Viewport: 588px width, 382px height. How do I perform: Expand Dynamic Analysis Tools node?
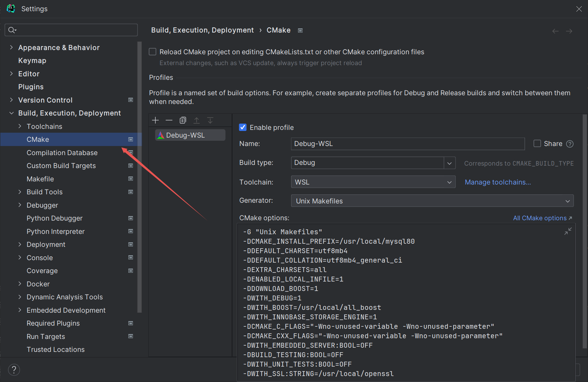coord(20,297)
